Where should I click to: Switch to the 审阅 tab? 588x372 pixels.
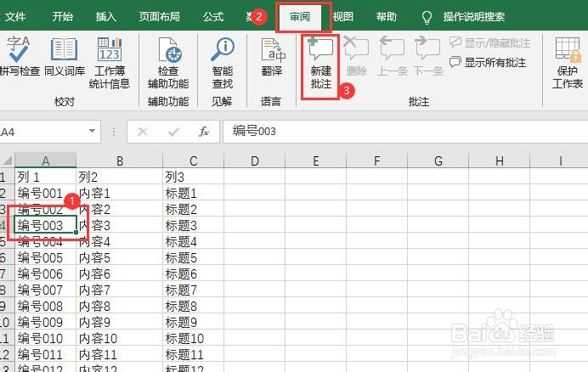pyautogui.click(x=300, y=16)
